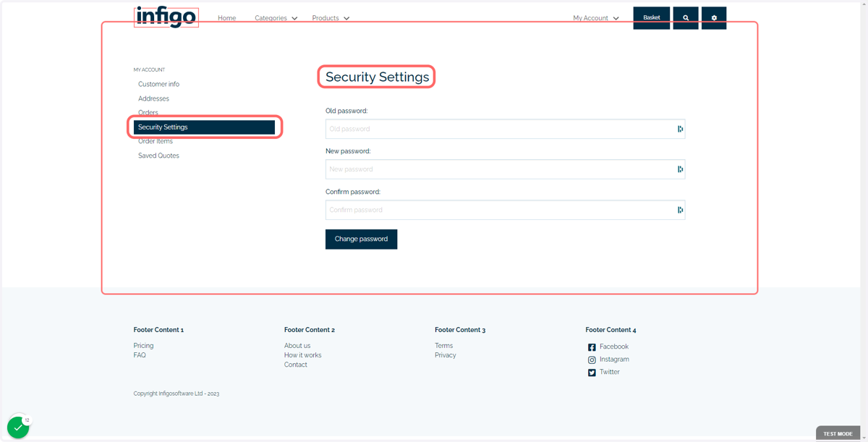The image size is (868, 442).
Task: Click the Twitter icon in footer
Action: tap(592, 373)
